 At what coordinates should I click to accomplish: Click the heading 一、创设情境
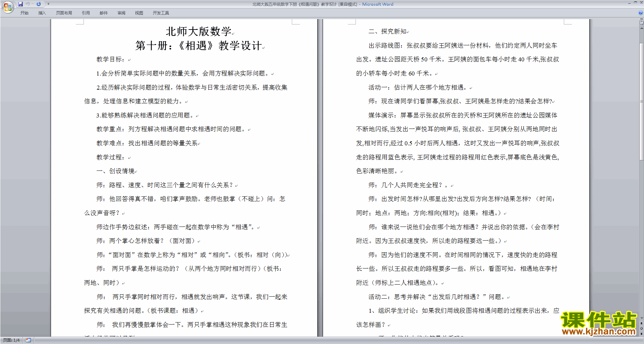[x=115, y=171]
